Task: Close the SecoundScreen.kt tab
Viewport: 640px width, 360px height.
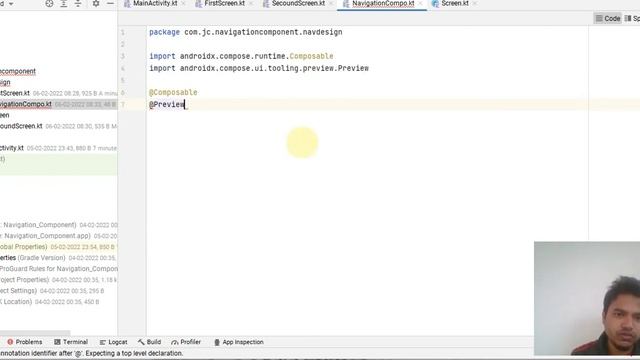Action: click(331, 4)
